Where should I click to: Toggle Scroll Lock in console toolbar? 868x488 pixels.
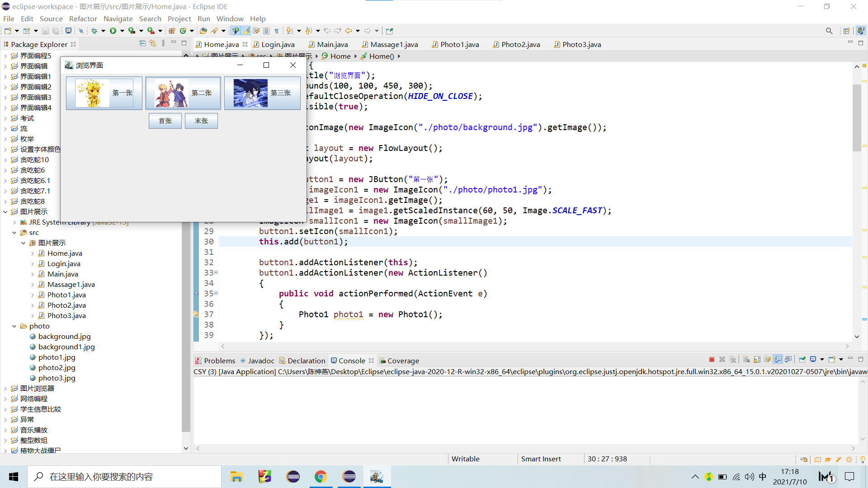coord(757,360)
